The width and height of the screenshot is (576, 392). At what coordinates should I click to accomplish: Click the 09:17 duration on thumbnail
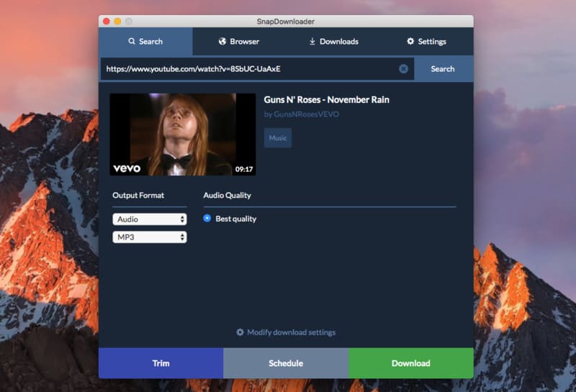tap(244, 169)
